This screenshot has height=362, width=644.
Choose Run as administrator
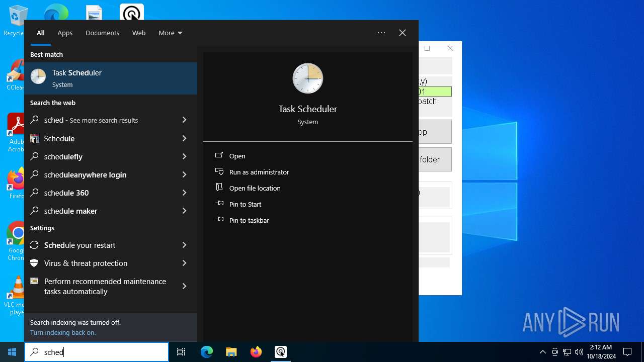coord(259,172)
